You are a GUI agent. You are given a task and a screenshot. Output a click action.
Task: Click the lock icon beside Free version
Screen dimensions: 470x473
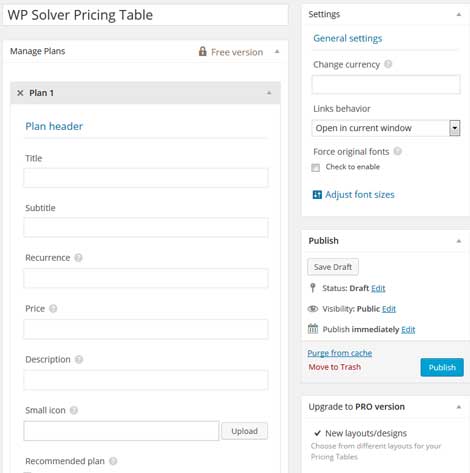pyautogui.click(x=202, y=51)
